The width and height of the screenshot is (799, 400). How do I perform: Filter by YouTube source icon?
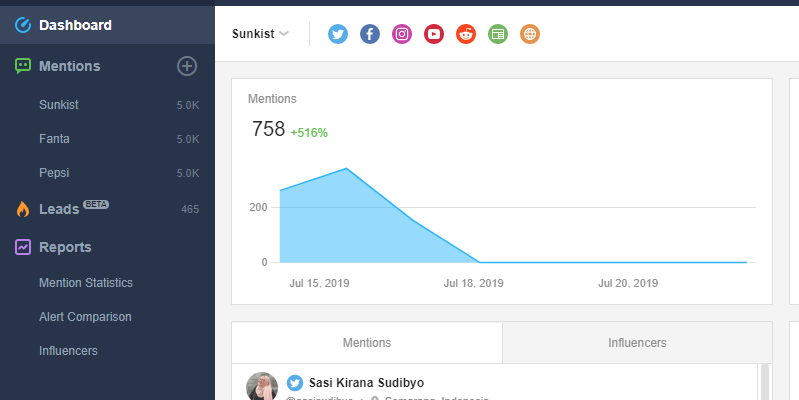pos(434,34)
